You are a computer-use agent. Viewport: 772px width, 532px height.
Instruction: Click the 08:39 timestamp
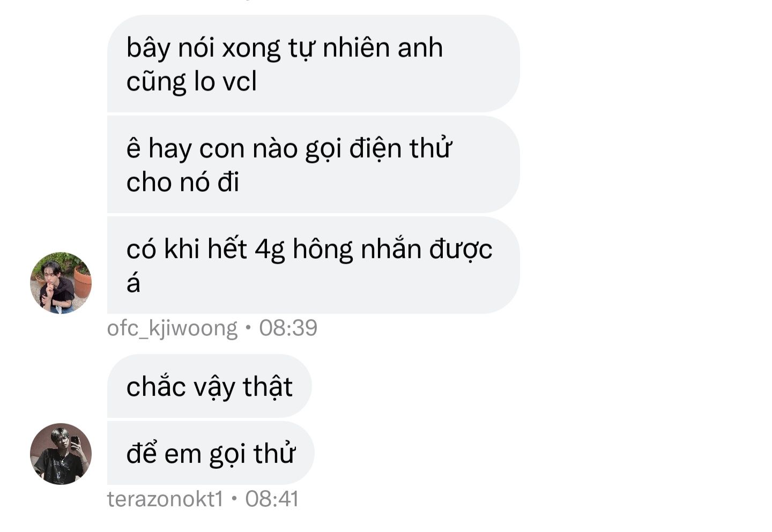pyautogui.click(x=288, y=328)
